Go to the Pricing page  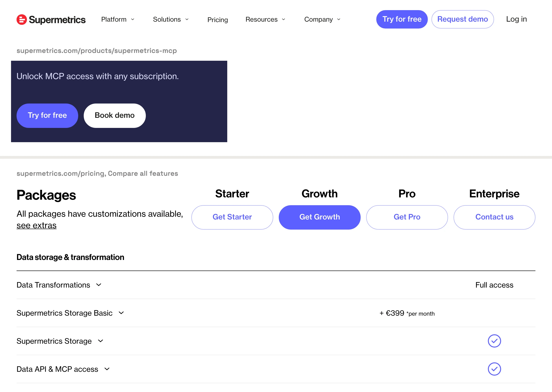[x=218, y=20]
